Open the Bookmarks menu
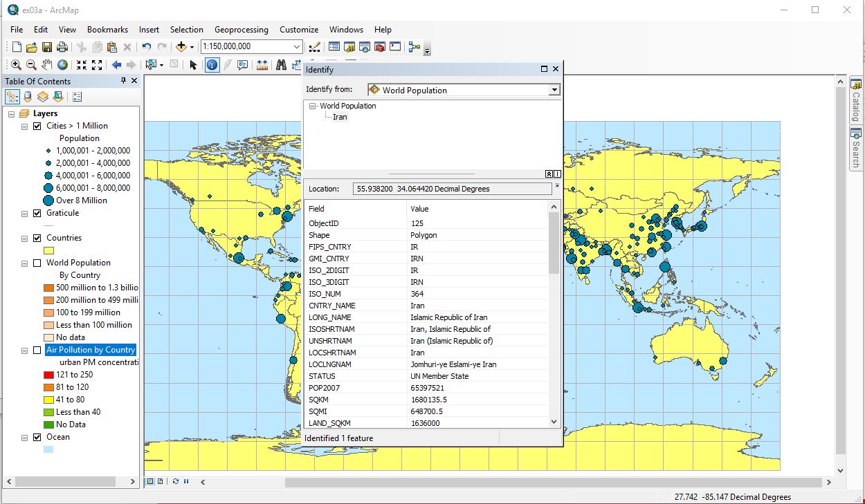 (x=107, y=30)
